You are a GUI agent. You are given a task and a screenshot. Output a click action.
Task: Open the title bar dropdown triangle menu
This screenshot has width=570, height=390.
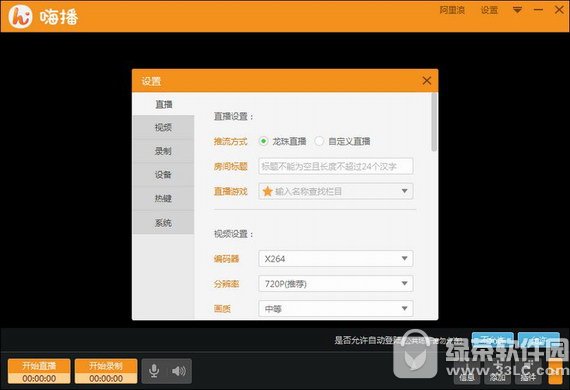pyautogui.click(x=517, y=10)
